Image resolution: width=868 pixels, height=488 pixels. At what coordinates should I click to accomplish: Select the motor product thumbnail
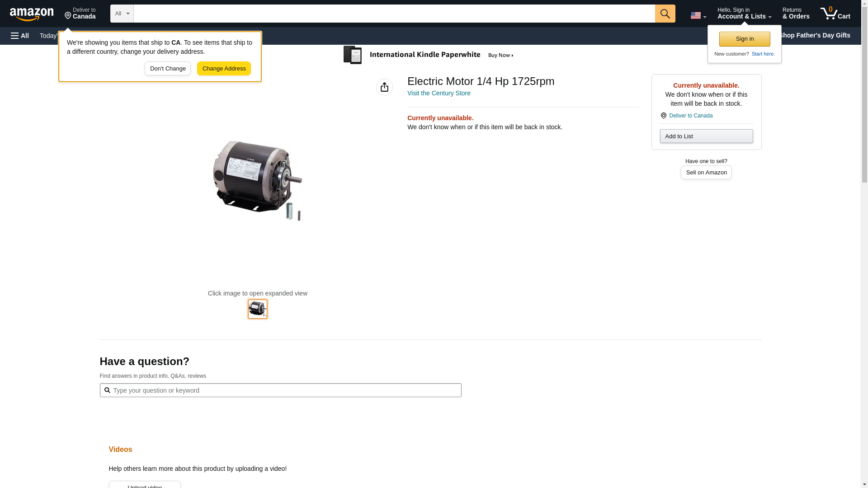[258, 309]
